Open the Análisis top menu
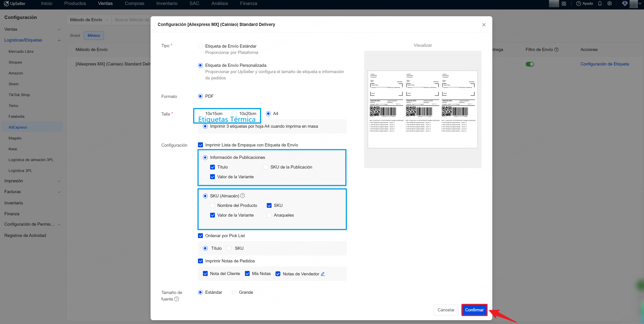This screenshot has width=644, height=324. click(x=219, y=4)
